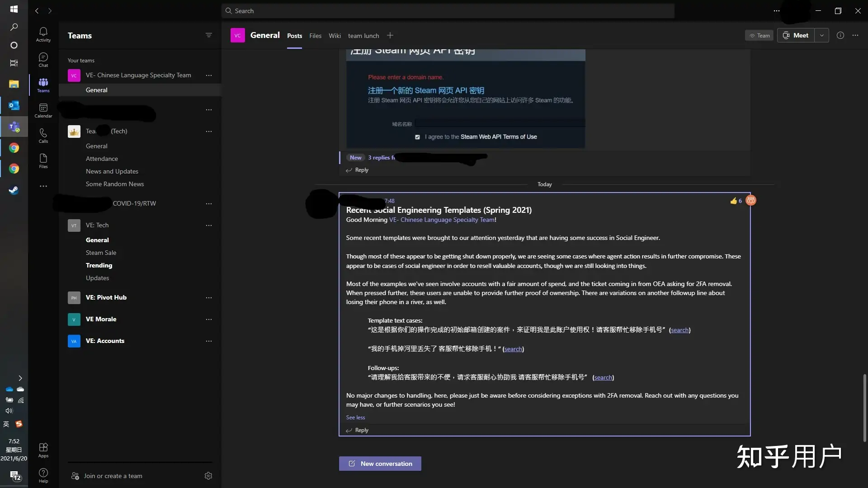Open Steam on the taskbar
This screenshot has height=488, width=868.
click(14, 190)
